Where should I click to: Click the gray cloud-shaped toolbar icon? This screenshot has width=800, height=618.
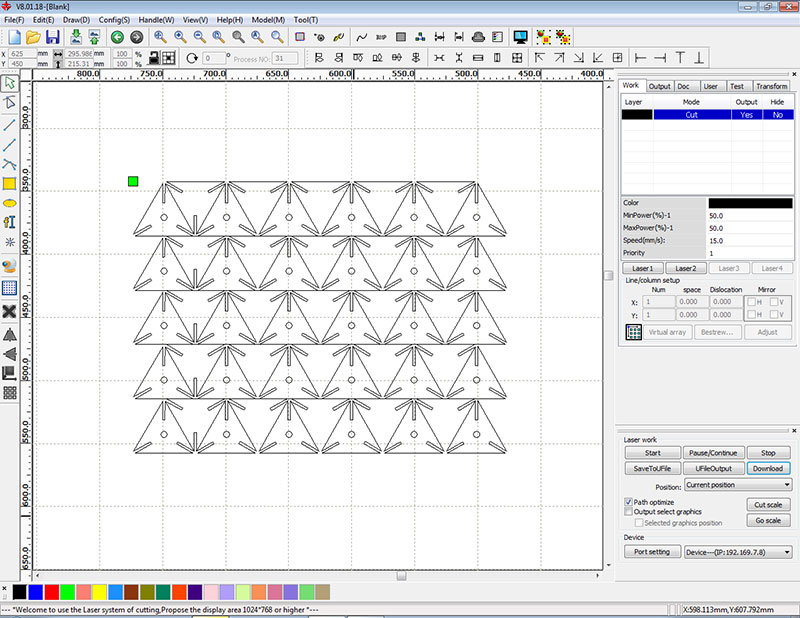[478, 37]
